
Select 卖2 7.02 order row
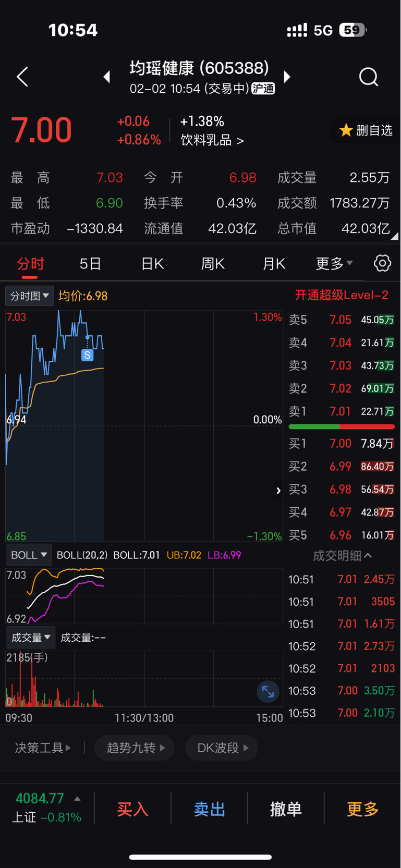(x=342, y=388)
